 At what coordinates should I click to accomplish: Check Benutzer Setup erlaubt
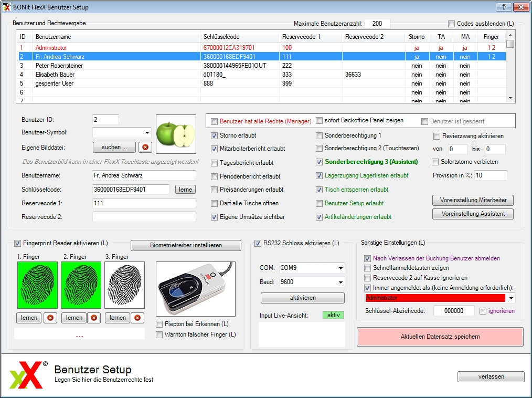[x=319, y=203]
